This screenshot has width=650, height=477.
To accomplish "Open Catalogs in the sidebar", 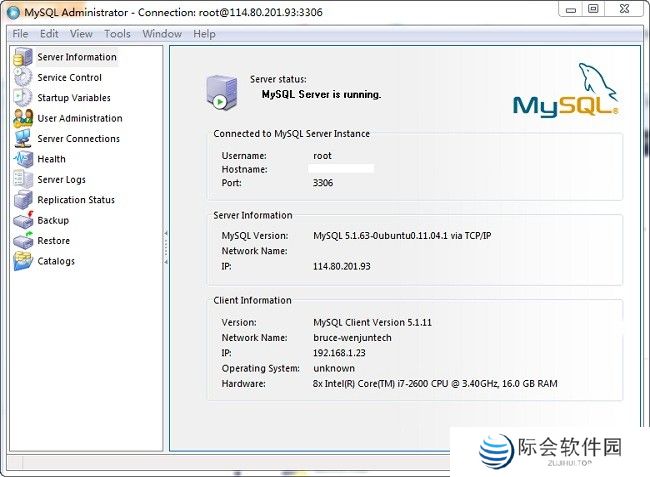I will 56,261.
